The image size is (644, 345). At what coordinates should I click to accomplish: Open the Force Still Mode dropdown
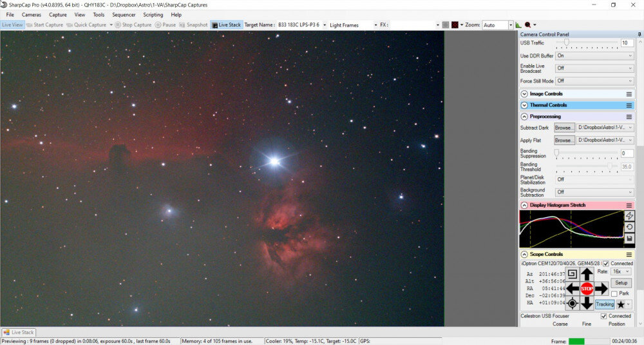[x=594, y=81]
